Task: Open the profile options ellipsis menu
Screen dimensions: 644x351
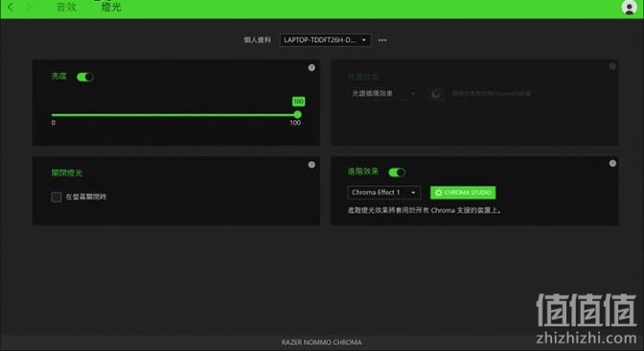Action: click(382, 40)
